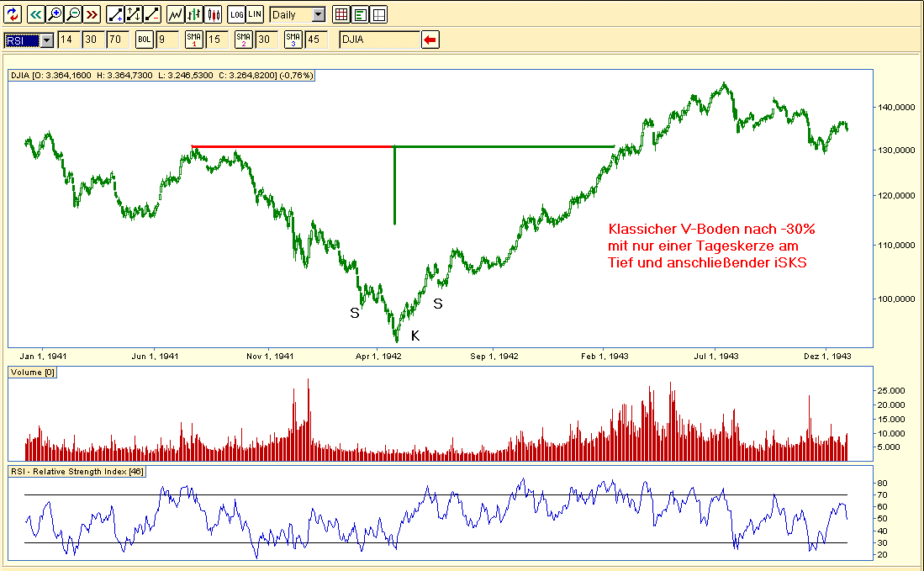Switch to bar (OHLC) chart display
924x571 pixels.
tap(194, 14)
